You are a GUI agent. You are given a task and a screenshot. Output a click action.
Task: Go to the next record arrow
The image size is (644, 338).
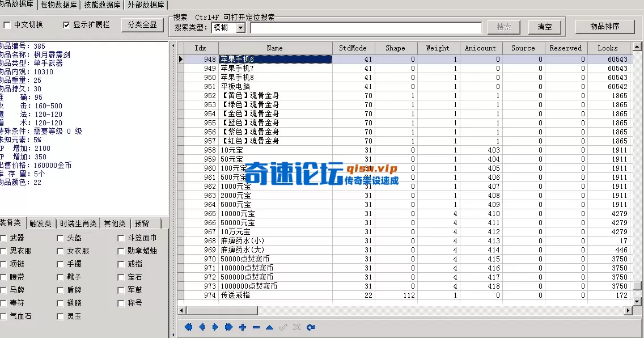point(215,327)
